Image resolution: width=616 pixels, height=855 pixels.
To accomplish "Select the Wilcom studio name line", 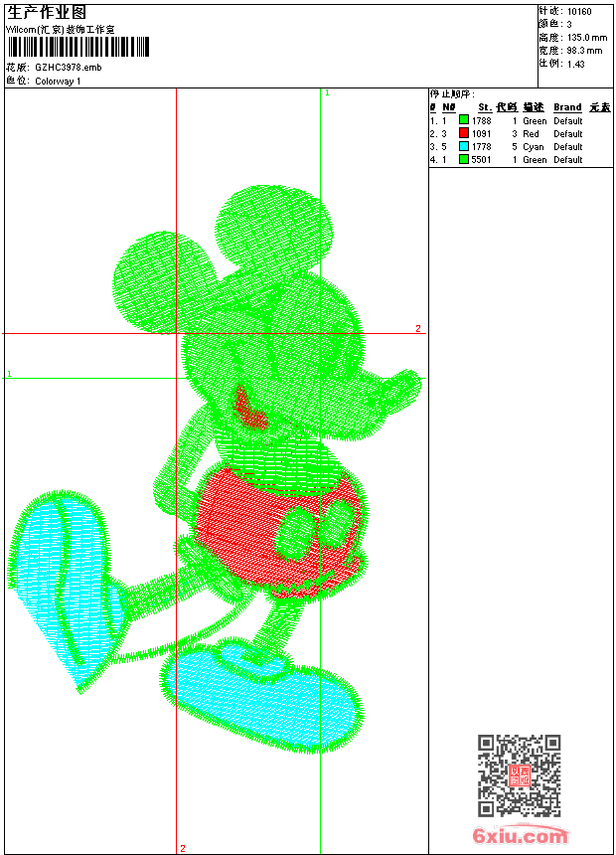I will point(60,30).
